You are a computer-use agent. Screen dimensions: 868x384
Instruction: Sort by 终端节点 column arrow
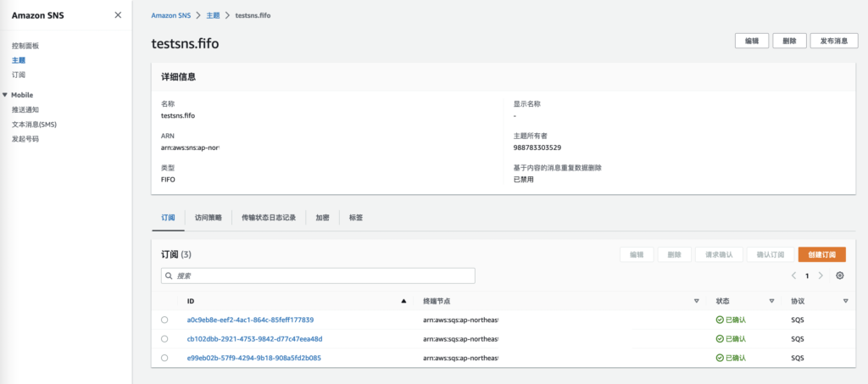(697, 301)
